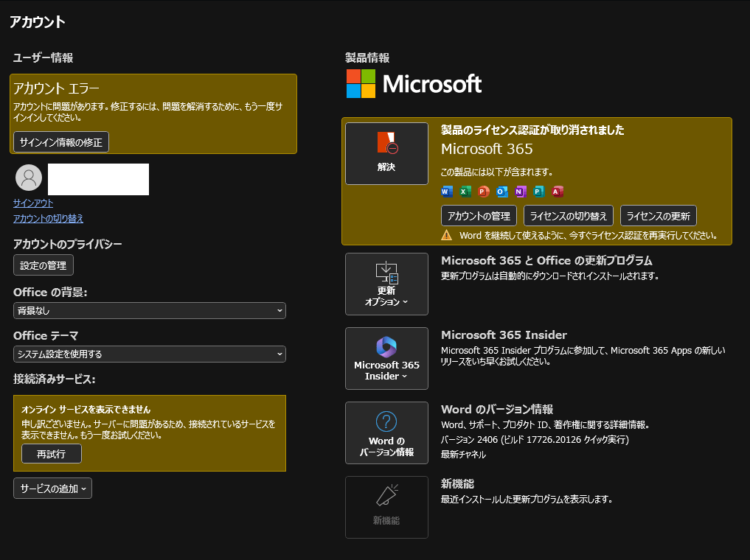The height and width of the screenshot is (560, 750).
Task: Click the Access app icon
Action: (x=558, y=192)
